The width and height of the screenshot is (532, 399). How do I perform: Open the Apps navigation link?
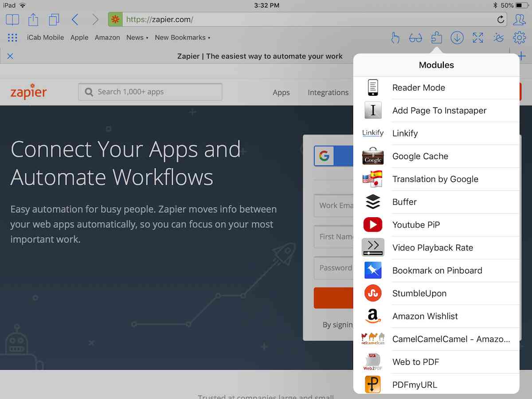point(281,93)
